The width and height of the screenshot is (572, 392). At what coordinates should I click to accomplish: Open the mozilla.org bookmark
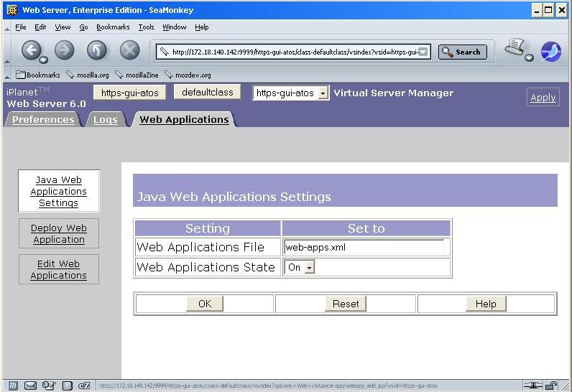pos(88,75)
